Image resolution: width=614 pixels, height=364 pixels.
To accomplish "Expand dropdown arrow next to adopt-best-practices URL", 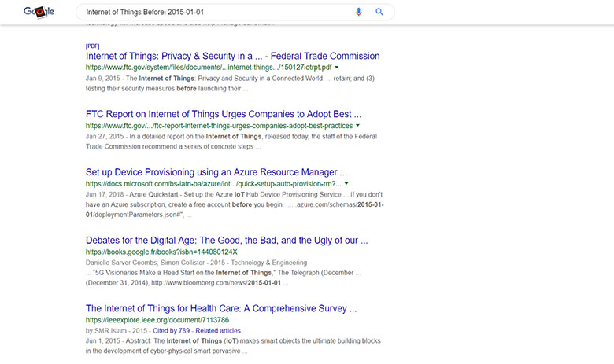I will (x=357, y=126).
